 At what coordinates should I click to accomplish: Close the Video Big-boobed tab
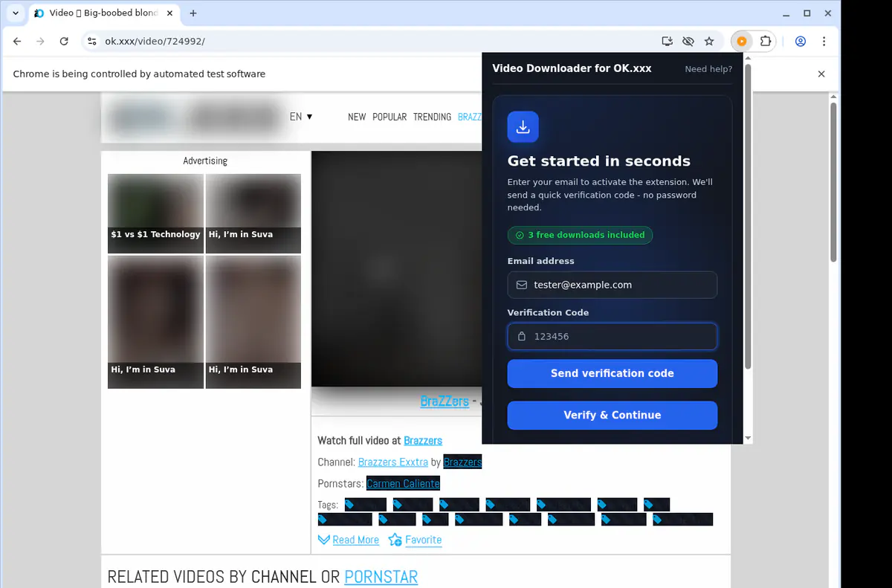point(169,13)
